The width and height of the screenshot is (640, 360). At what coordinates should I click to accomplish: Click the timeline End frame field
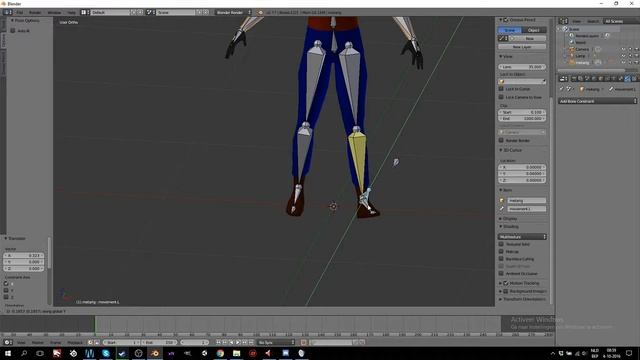[159, 342]
